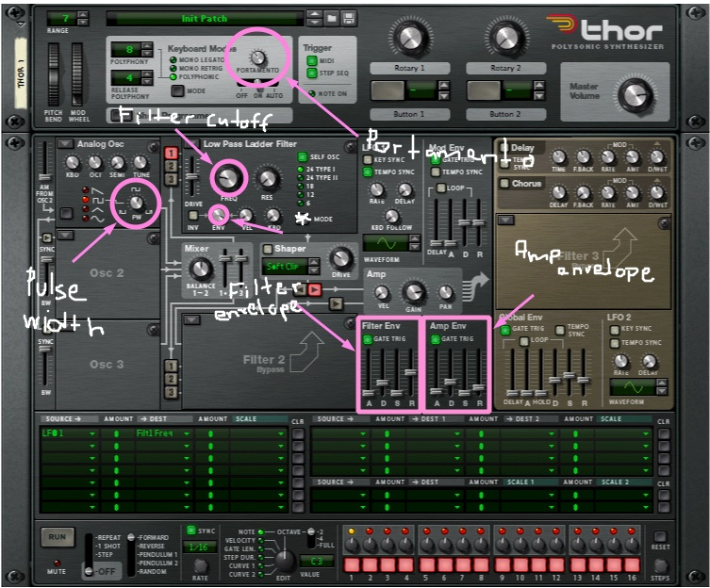Select the Osc 2 empty slot

107,273
